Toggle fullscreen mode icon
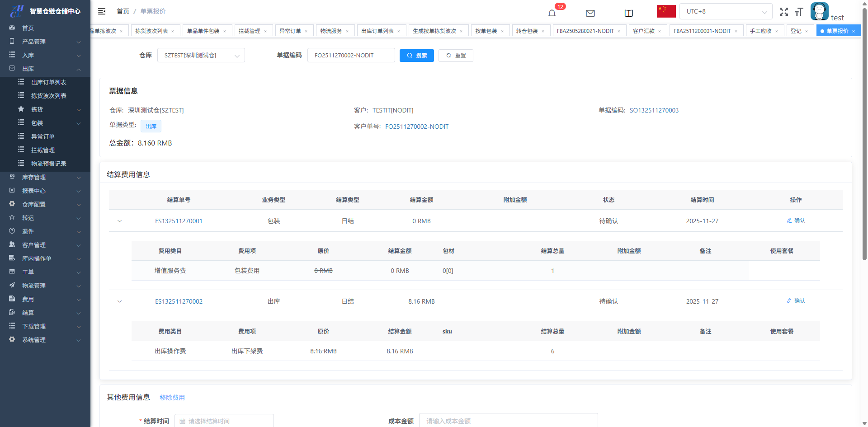 783,12
